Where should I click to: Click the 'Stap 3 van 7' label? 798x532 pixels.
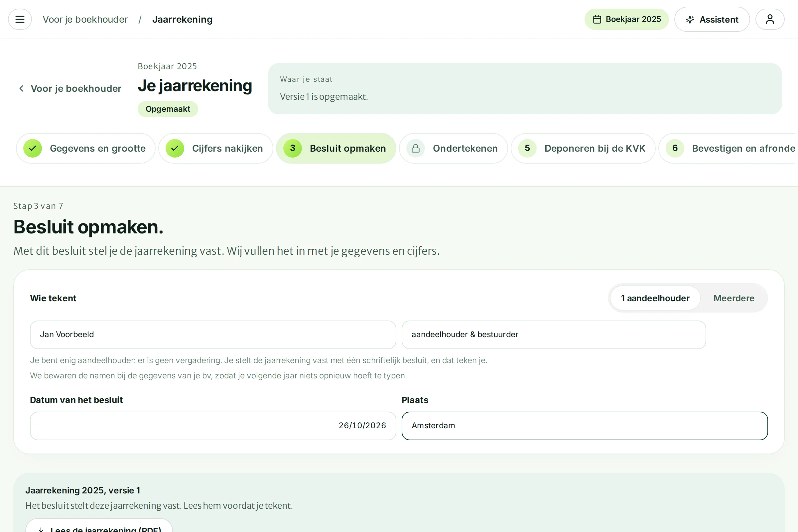point(38,206)
